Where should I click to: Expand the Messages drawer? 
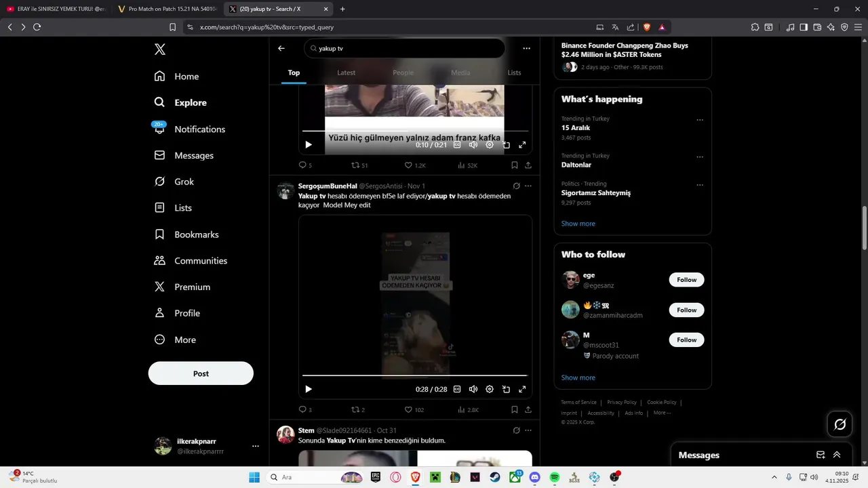pyautogui.click(x=837, y=455)
